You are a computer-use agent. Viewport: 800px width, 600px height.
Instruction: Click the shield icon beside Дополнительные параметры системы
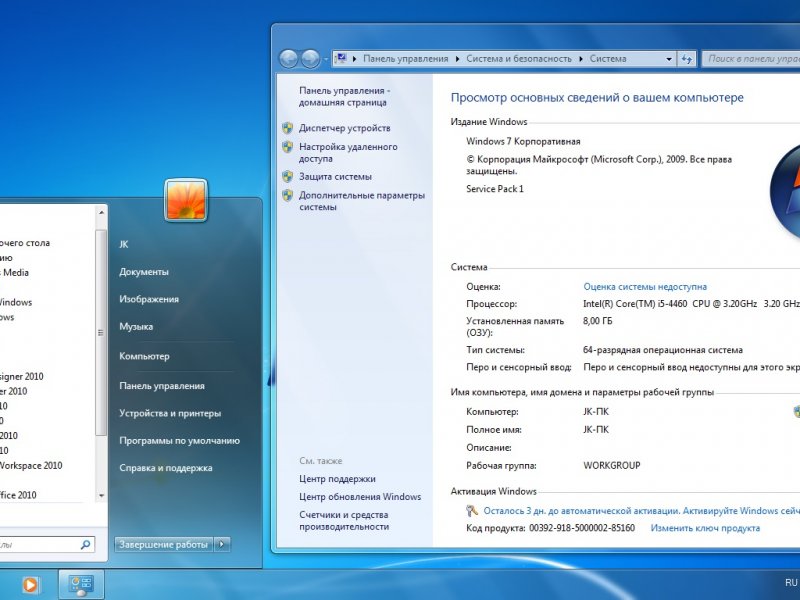[288, 195]
